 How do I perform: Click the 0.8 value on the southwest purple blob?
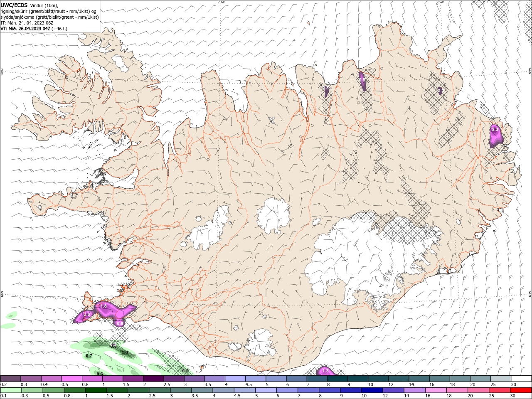pyautogui.click(x=120, y=323)
